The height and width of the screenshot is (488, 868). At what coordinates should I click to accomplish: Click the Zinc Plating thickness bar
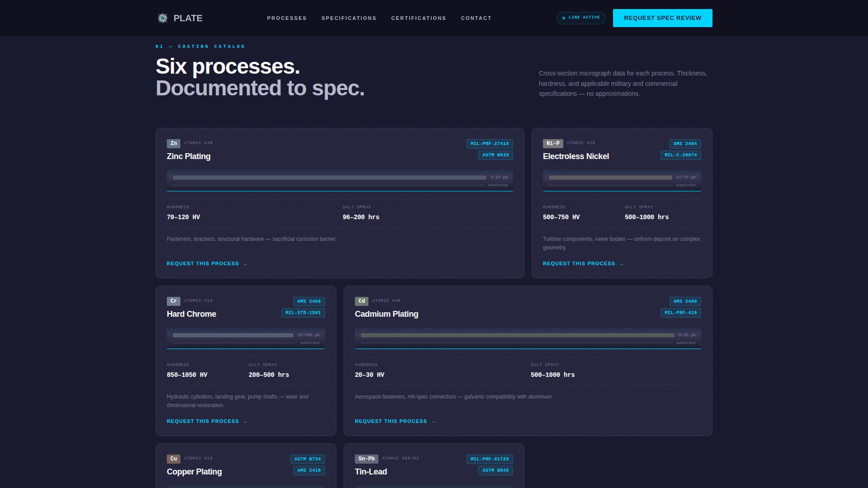point(329,178)
